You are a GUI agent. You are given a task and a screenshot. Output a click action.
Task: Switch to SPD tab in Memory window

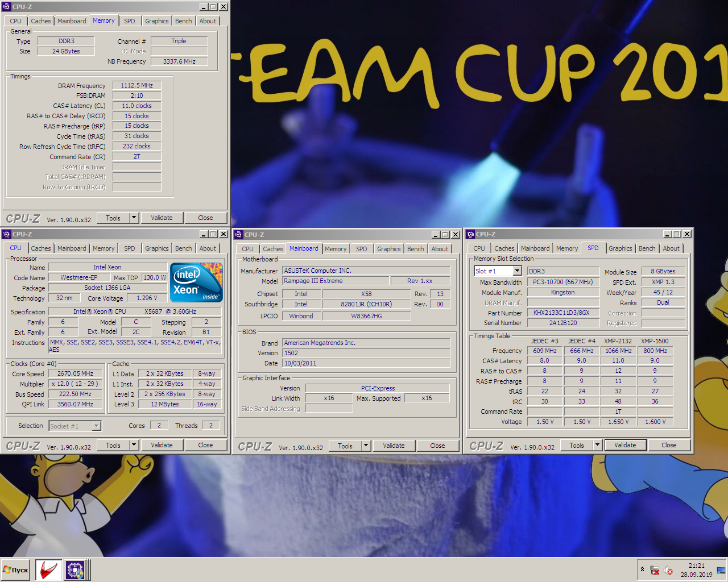click(130, 21)
